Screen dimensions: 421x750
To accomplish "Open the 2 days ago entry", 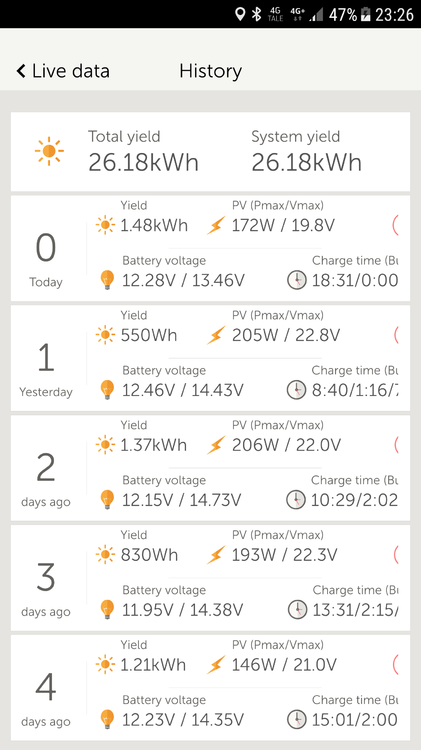I will click(x=210, y=468).
